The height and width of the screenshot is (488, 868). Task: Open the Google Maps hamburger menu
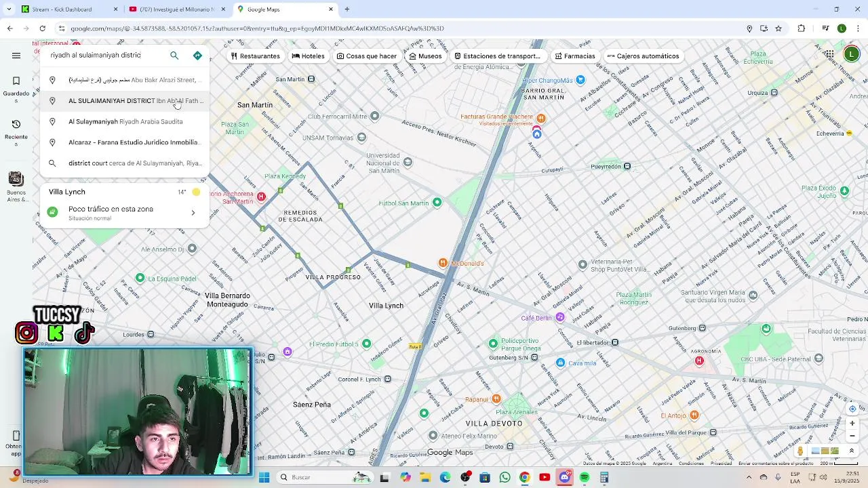[16, 56]
